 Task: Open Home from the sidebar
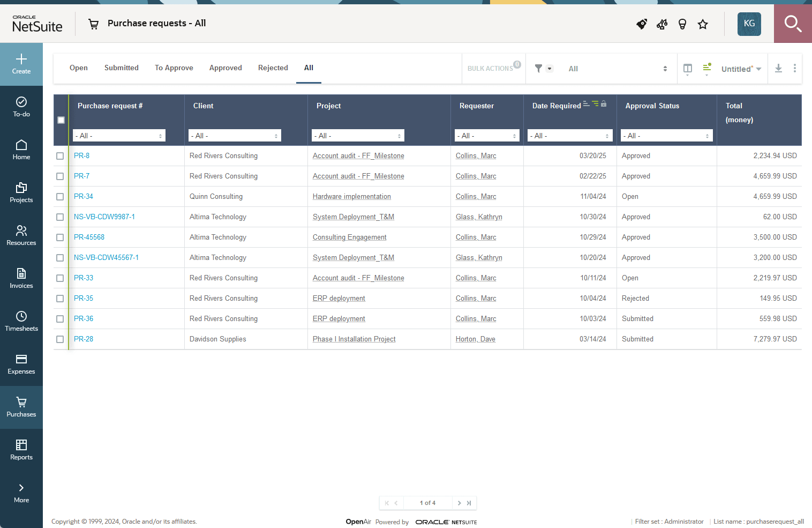coord(21,150)
